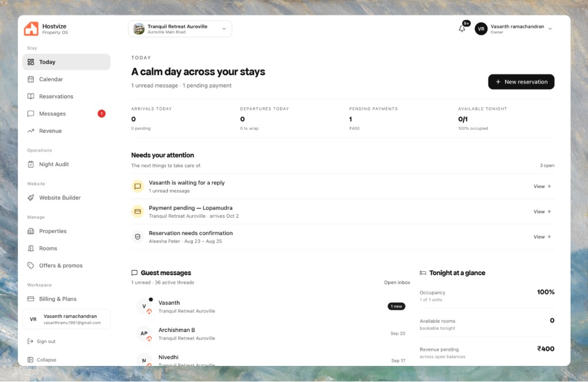This screenshot has height=382, width=588.
Task: Click the Available Tonight stat
Action: click(482, 118)
